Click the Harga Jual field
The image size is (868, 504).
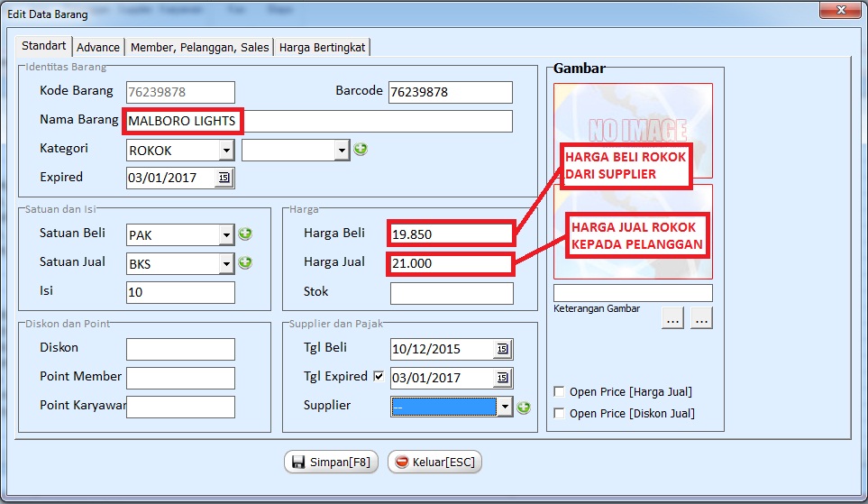(452, 263)
